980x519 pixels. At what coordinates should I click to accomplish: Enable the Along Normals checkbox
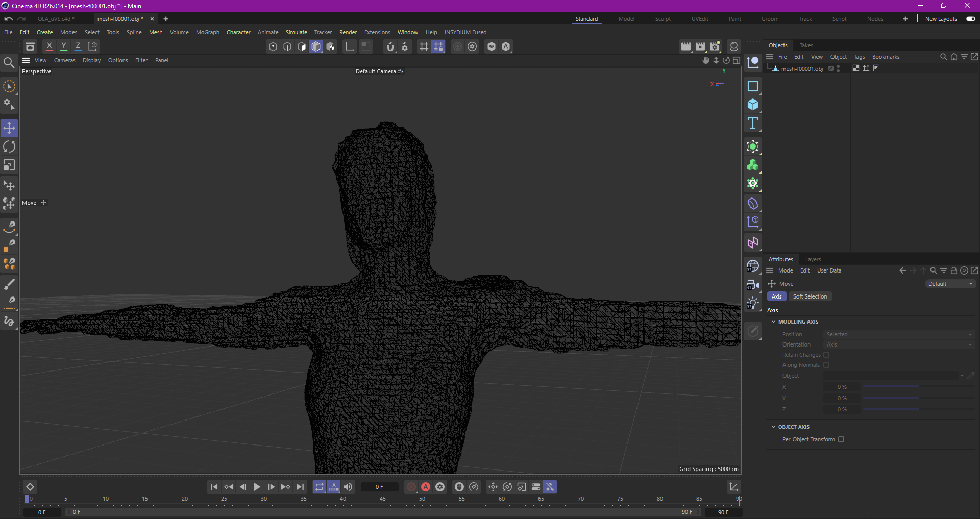pos(826,365)
